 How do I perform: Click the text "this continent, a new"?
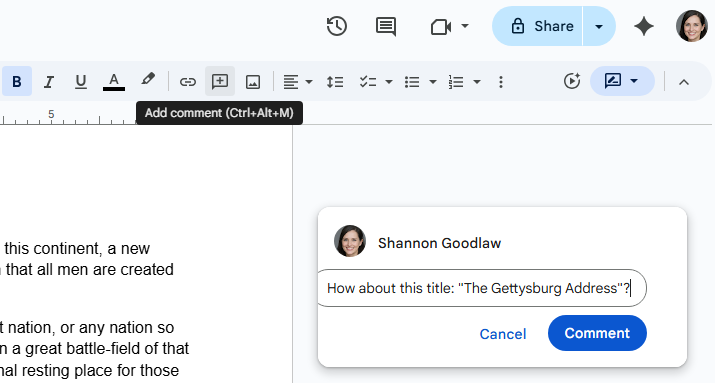point(77,248)
